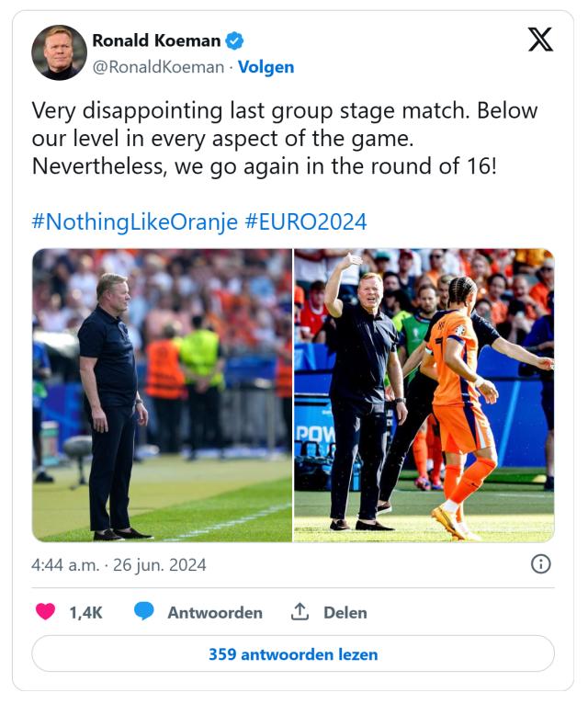The width and height of the screenshot is (588, 704).
Task: Open the tweet info icon
Action: pos(541,564)
